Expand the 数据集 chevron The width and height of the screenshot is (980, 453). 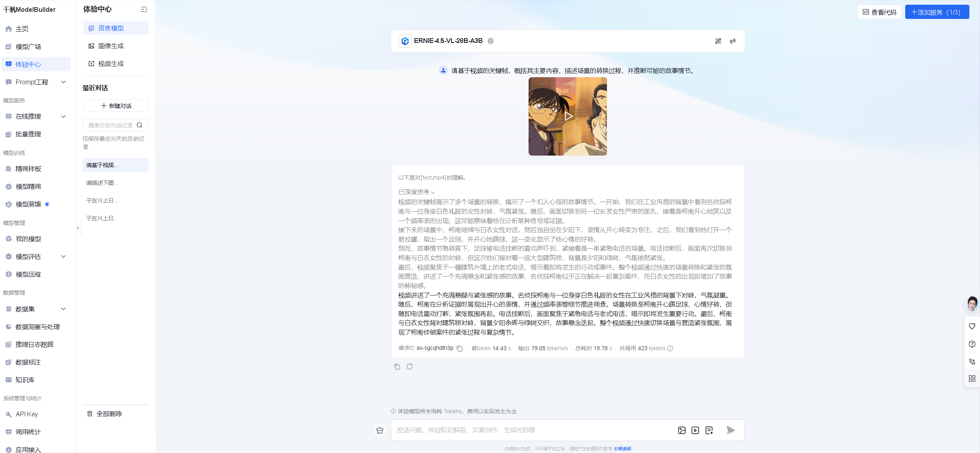63,309
